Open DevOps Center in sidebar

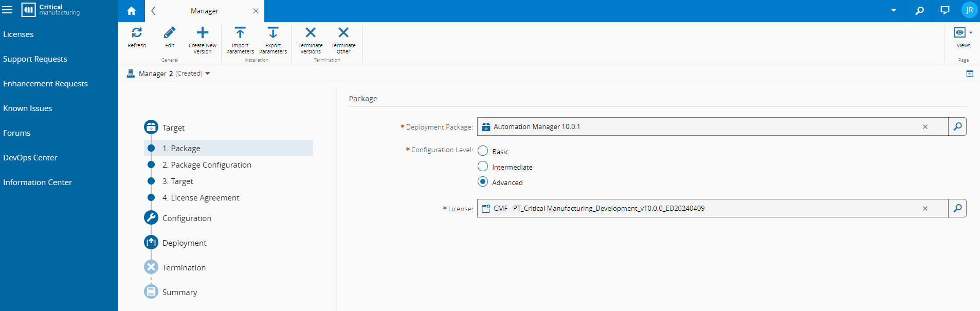tap(30, 158)
